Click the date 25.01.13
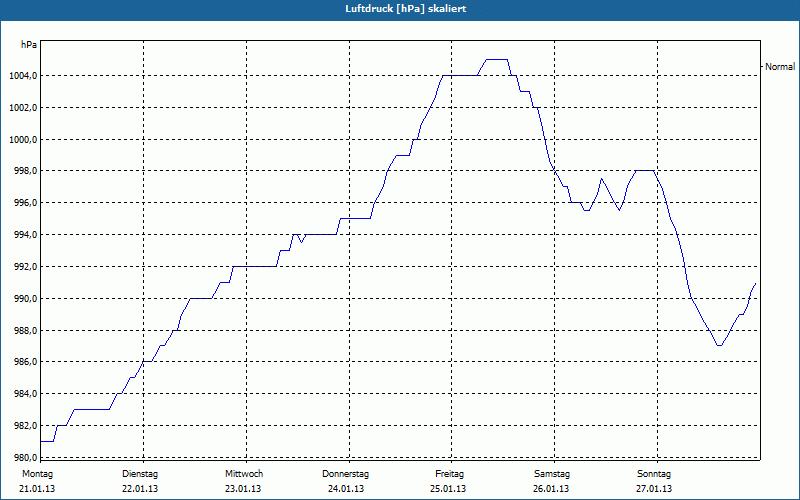Viewport: 800px width, 500px height. point(448,489)
